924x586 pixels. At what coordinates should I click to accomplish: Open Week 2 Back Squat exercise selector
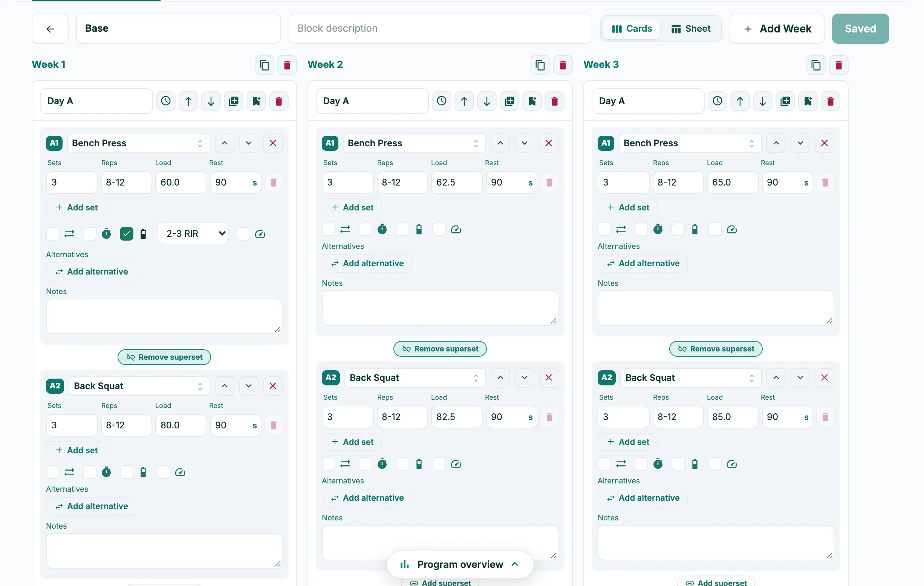pyautogui.click(x=415, y=378)
